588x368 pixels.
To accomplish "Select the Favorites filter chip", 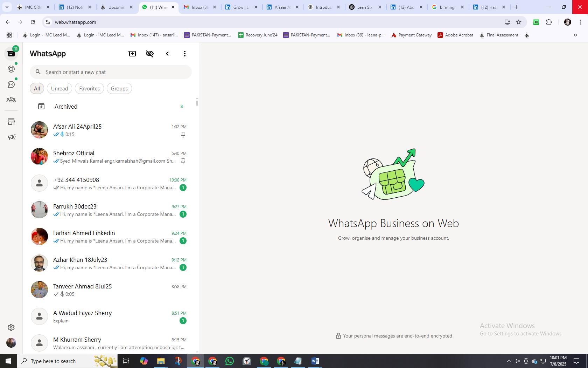I will pyautogui.click(x=90, y=89).
